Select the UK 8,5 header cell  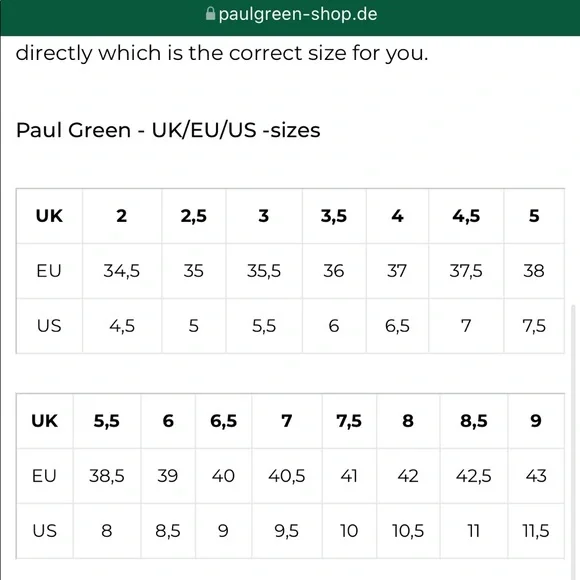point(474,421)
